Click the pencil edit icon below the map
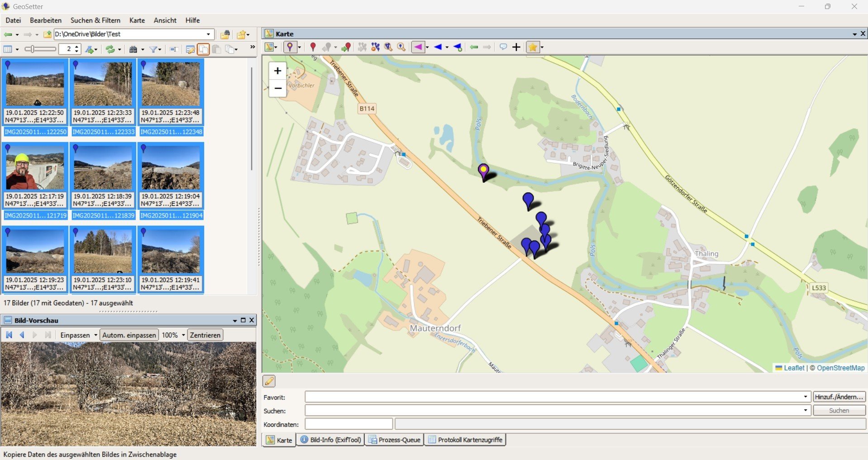This screenshot has height=460, width=868. (269, 381)
